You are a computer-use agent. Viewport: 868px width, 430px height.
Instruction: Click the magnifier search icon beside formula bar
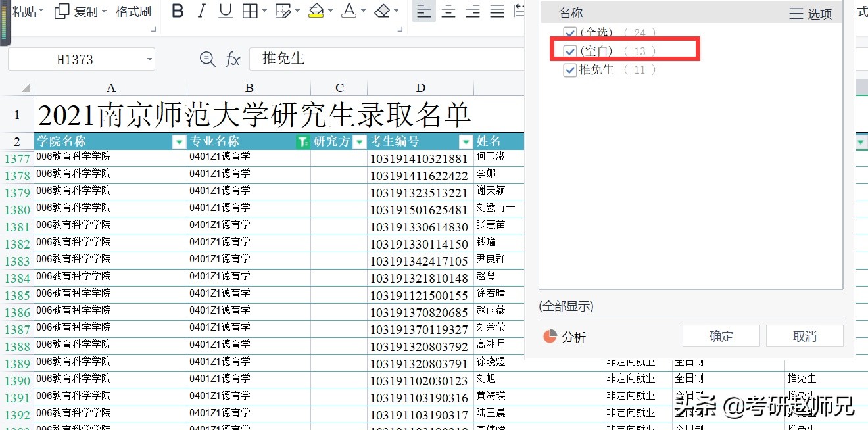tap(208, 59)
